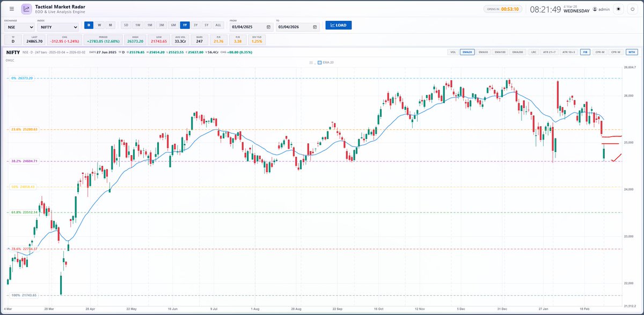Open the calendar picker in FROM date
The width and height of the screenshot is (644, 315).
268,27
